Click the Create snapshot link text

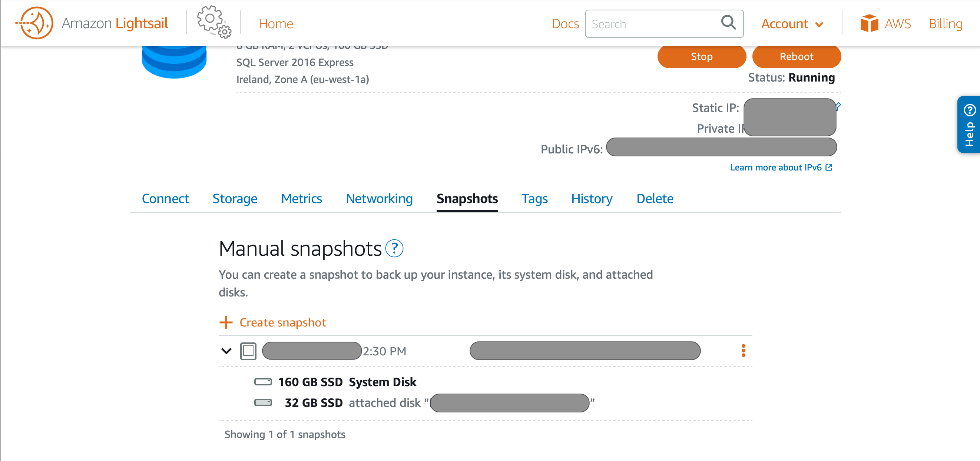(283, 322)
